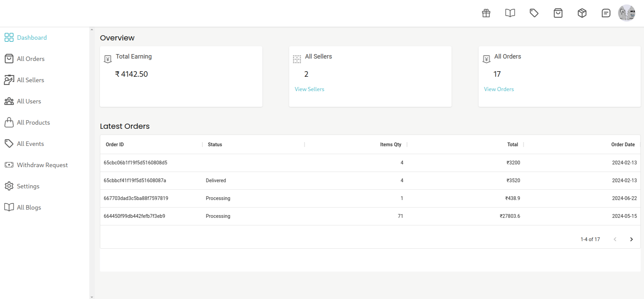The image size is (644, 299).
Task: Click the Withdraw Request money icon
Action: tap(9, 165)
